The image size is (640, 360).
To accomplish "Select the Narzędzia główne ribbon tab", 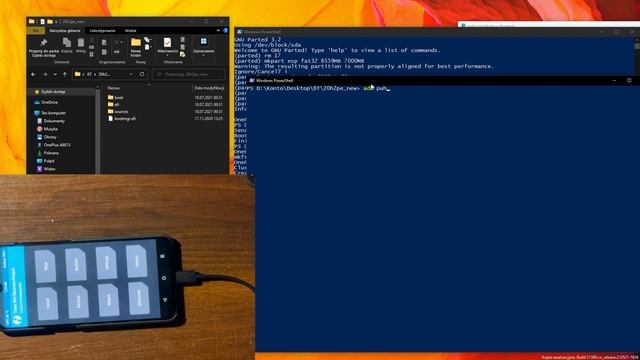I will (x=64, y=31).
